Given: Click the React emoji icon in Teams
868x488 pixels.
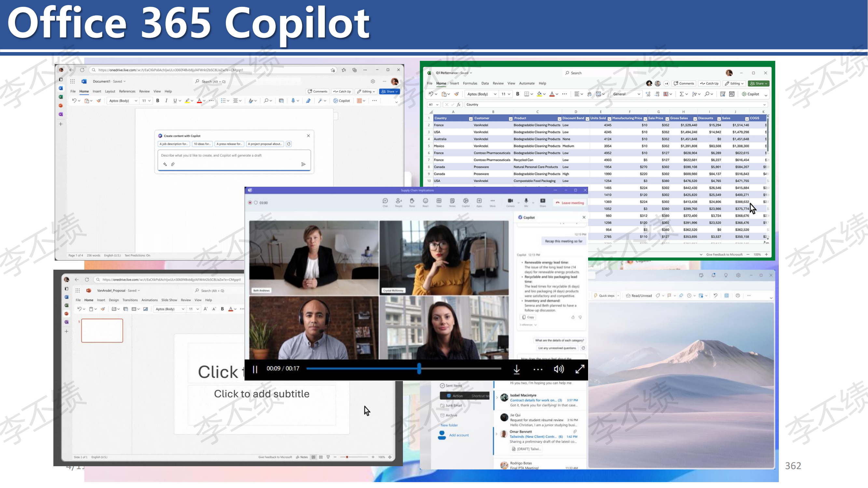Looking at the screenshot, I should (426, 202).
